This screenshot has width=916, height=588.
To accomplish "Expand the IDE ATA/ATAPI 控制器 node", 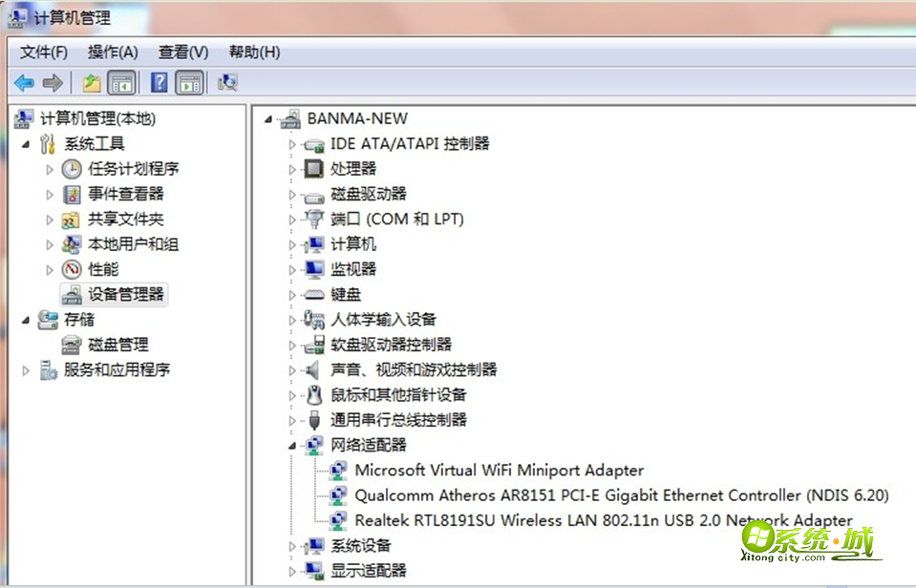I will point(293,144).
